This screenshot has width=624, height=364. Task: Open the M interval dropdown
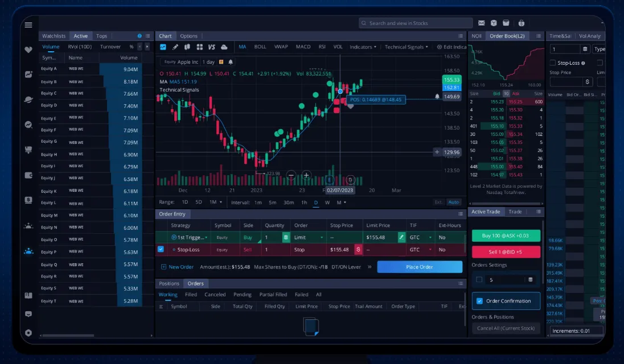click(x=342, y=202)
